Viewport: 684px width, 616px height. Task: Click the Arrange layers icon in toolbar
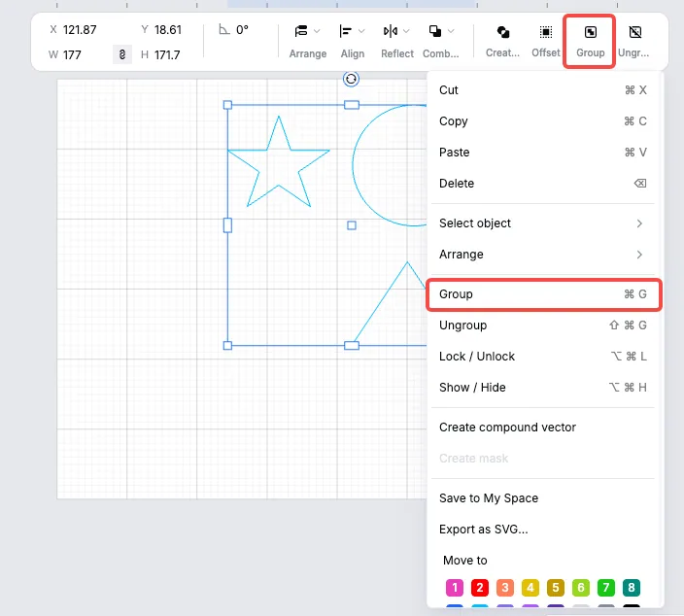[301, 31]
